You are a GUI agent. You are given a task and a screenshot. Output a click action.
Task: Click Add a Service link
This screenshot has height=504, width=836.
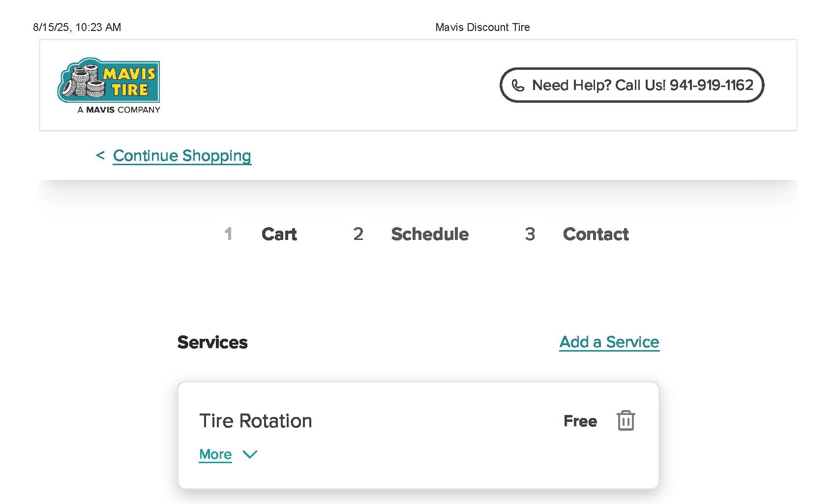click(609, 342)
